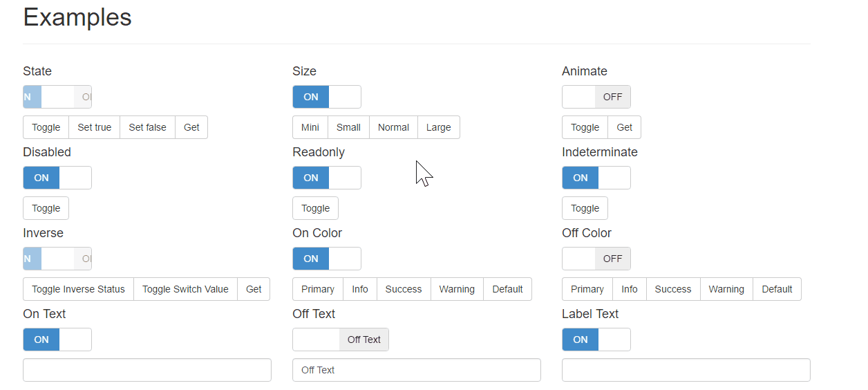Image resolution: width=868 pixels, height=390 pixels.
Task: Flip the On Color switch
Action: 327,259
